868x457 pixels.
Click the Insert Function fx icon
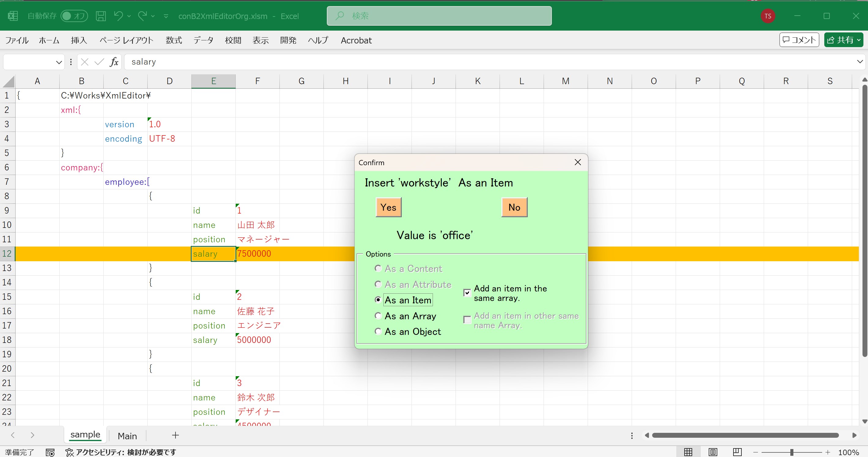114,62
